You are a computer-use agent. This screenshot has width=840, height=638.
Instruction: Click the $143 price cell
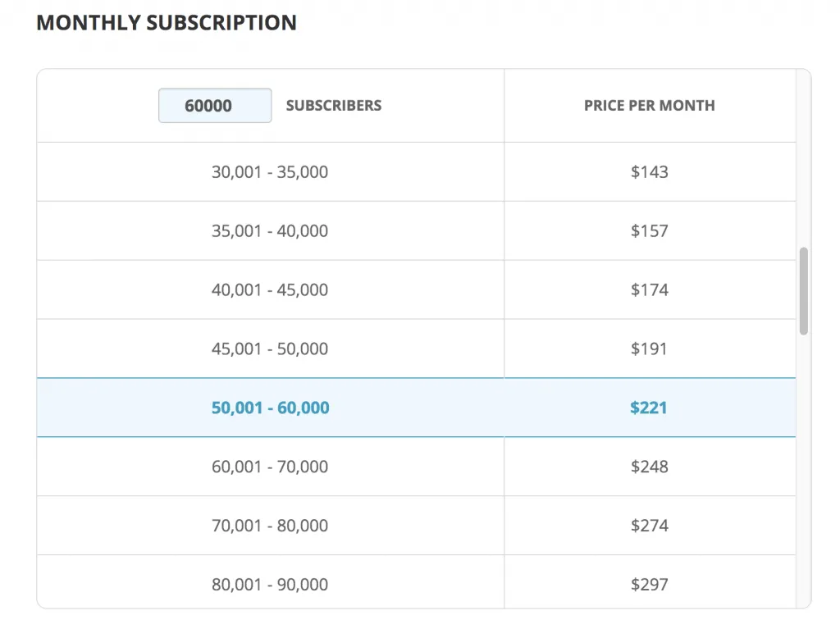(650, 172)
